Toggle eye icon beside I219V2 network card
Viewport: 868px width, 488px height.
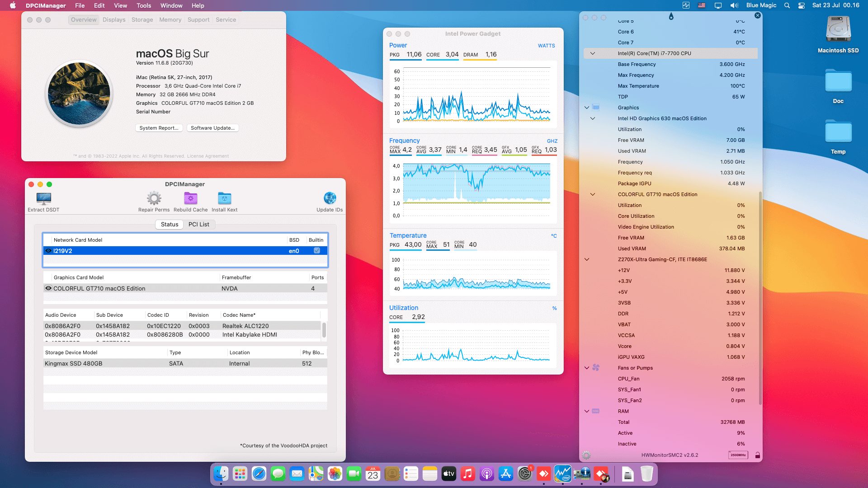[x=48, y=251]
